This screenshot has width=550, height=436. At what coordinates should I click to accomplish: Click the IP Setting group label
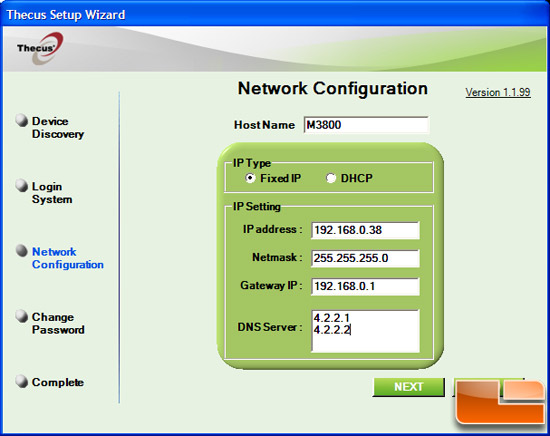click(257, 206)
